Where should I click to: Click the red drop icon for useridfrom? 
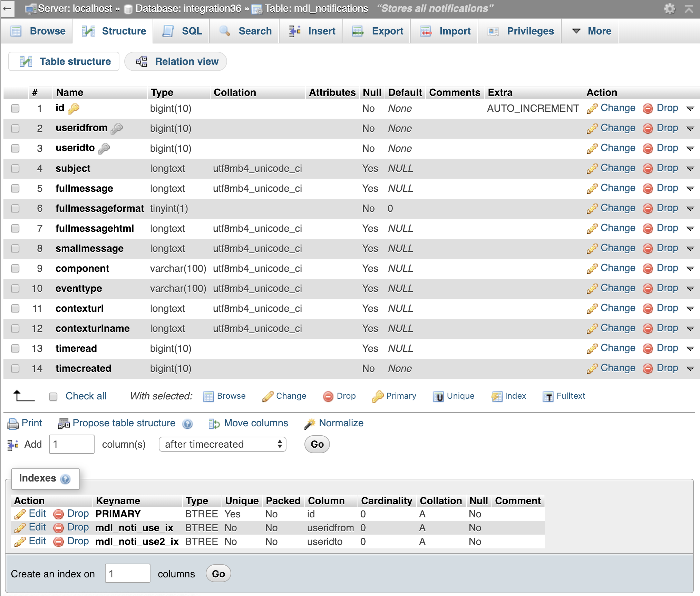648,128
